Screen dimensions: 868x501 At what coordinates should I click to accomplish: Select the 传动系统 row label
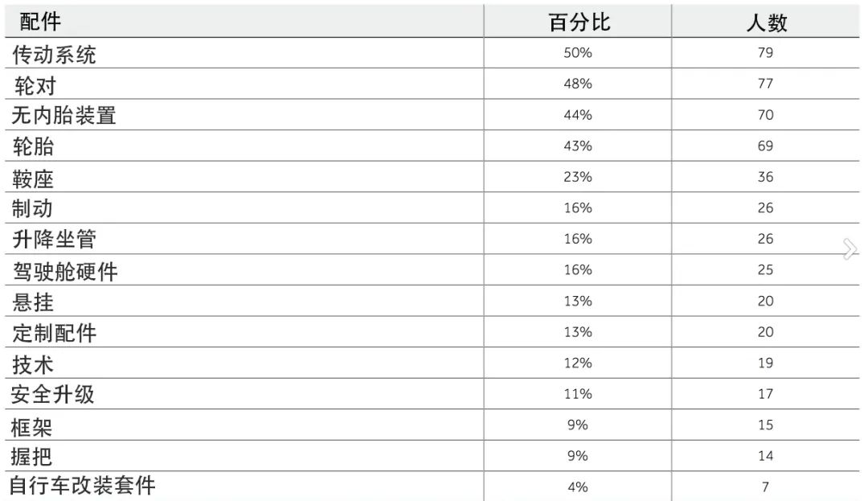(54, 55)
